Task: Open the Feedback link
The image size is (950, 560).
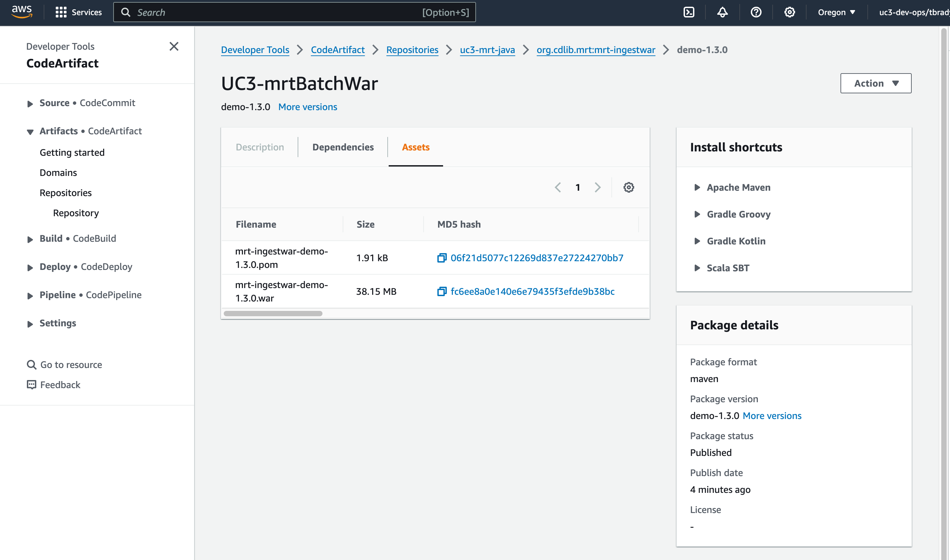Action: click(x=54, y=384)
